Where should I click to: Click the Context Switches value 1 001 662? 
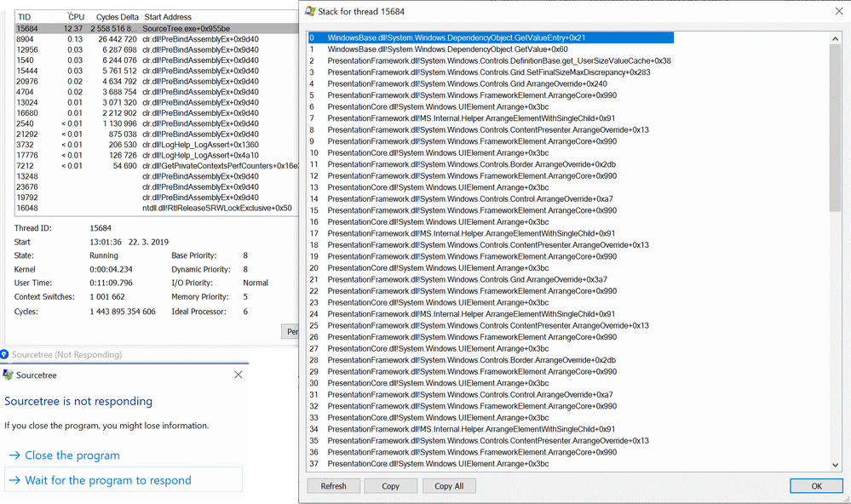click(107, 297)
